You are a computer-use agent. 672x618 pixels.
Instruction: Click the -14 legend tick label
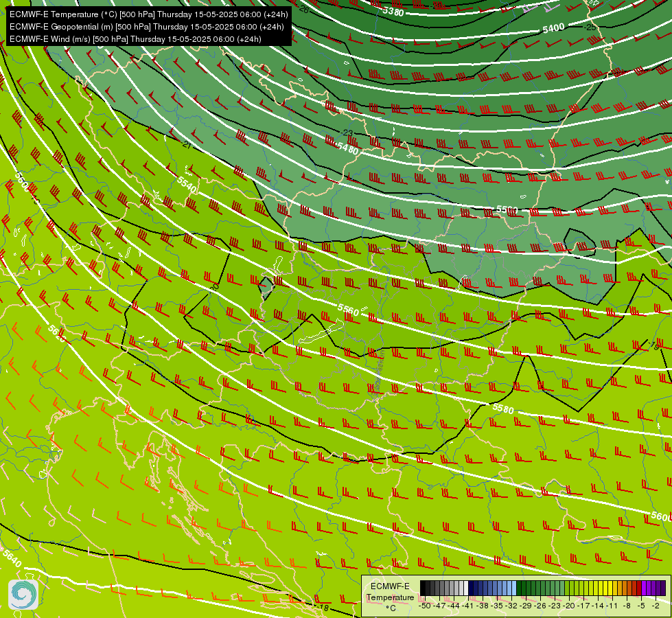point(599,606)
